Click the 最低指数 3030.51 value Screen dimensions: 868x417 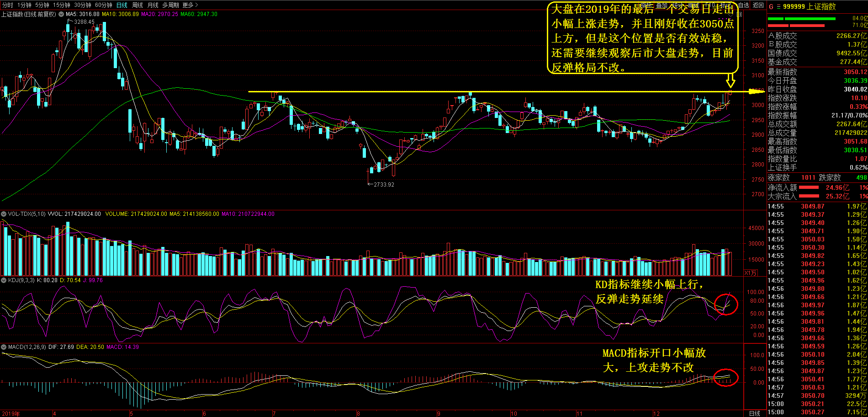[855, 150]
